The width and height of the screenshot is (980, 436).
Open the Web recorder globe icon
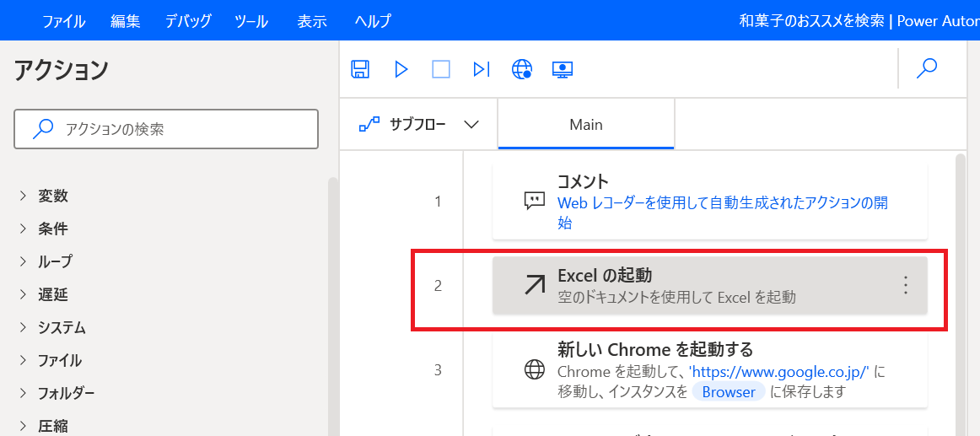[x=522, y=68]
